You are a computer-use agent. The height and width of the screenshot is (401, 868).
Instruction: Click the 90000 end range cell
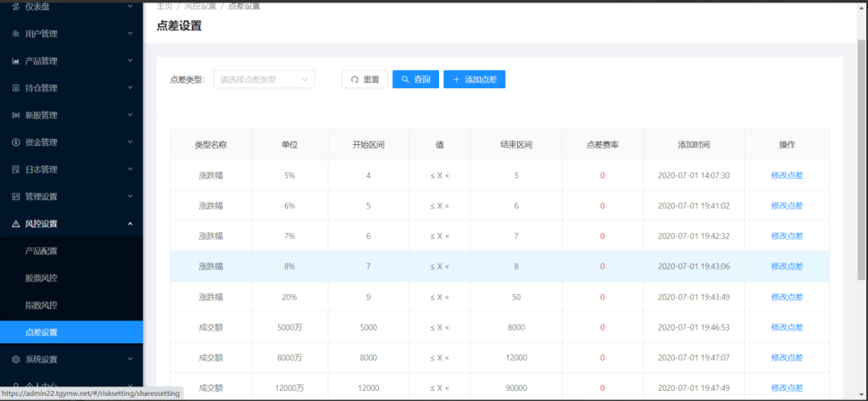click(x=516, y=388)
